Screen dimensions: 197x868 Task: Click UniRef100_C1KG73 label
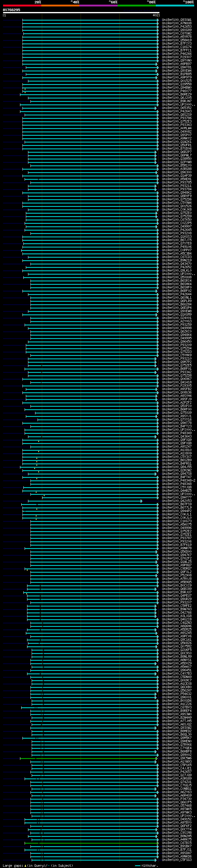(177, 521)
